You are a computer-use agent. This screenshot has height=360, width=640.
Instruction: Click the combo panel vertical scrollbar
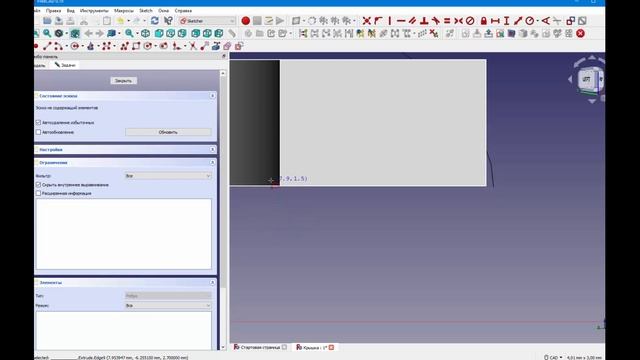point(223,210)
